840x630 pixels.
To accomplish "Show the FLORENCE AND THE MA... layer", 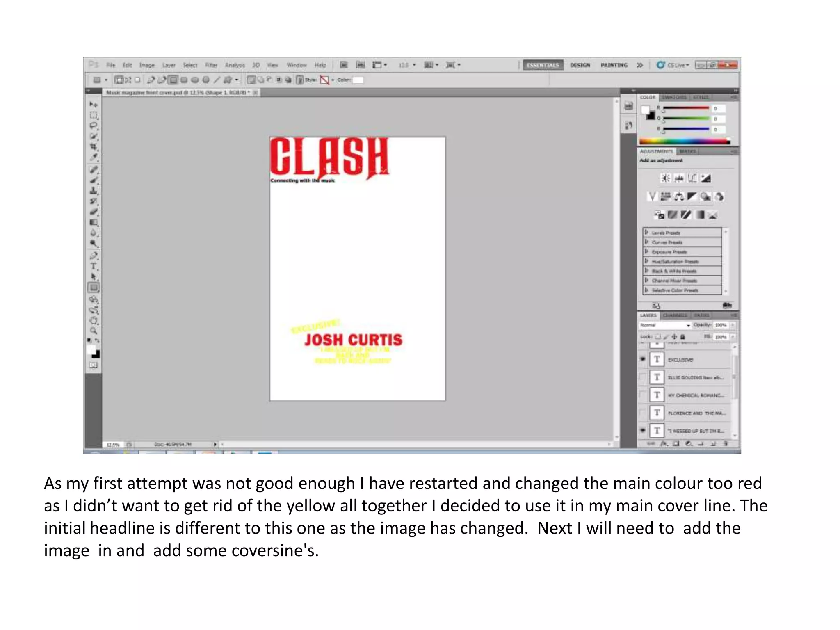I will click(643, 413).
